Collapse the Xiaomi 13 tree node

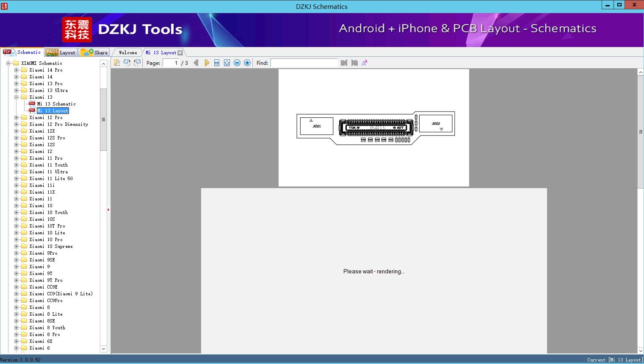click(x=16, y=97)
